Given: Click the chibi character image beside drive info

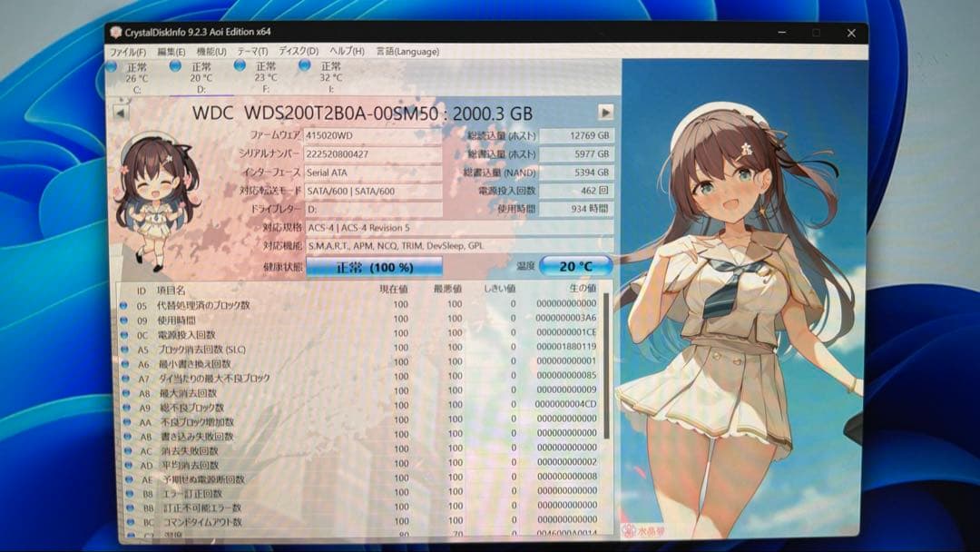Looking at the screenshot, I should click(x=157, y=203).
